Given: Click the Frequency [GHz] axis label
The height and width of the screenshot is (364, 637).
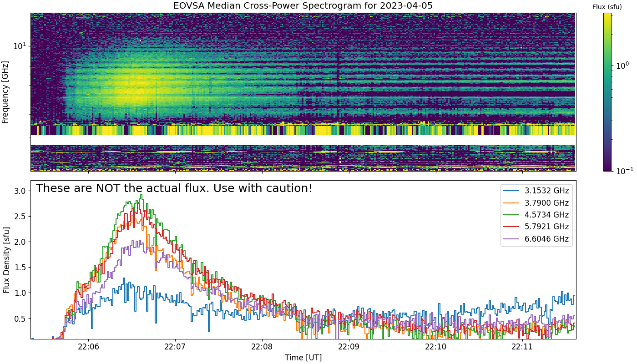Looking at the screenshot, I should point(5,92).
